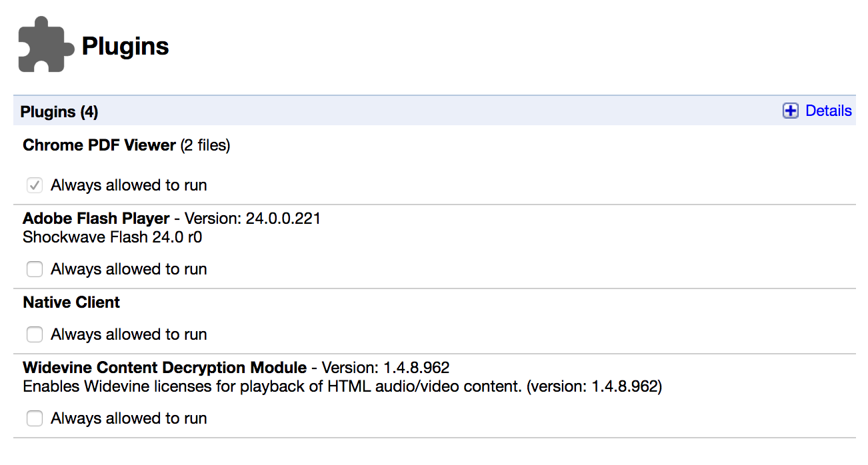
Task: Click the large Plugins page heading
Action: coord(125,47)
